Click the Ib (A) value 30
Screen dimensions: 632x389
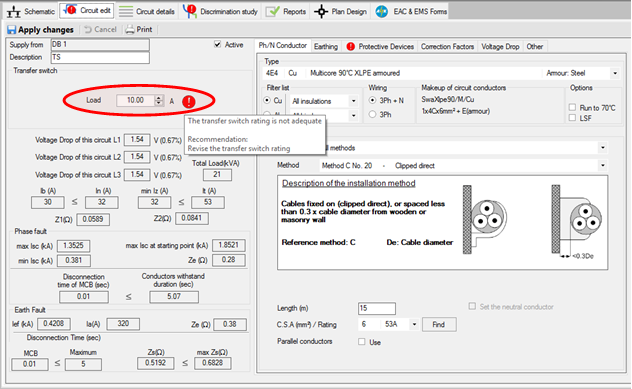pos(48,202)
